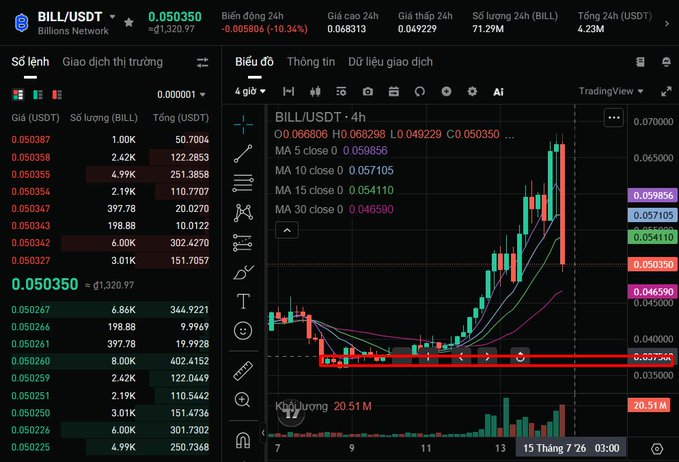This screenshot has width=679, height=462.
Task: Select the crosshair cursor tool
Action: click(243, 124)
